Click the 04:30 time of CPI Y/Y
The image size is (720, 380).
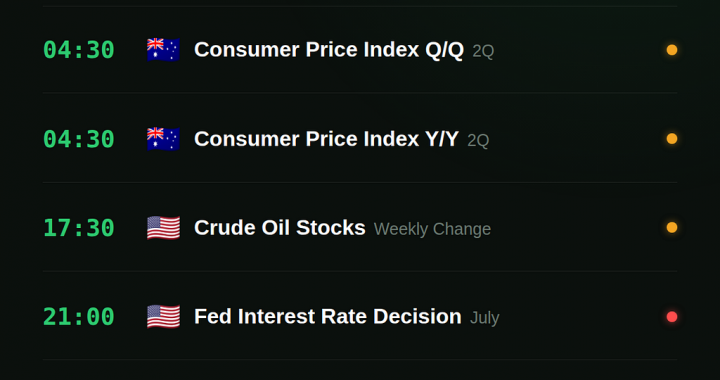click(x=79, y=139)
